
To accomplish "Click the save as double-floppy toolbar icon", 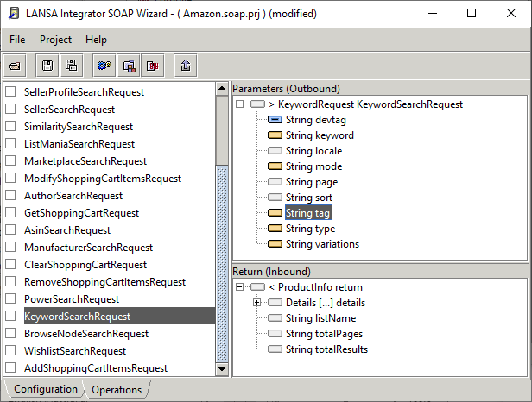I will pos(71,66).
